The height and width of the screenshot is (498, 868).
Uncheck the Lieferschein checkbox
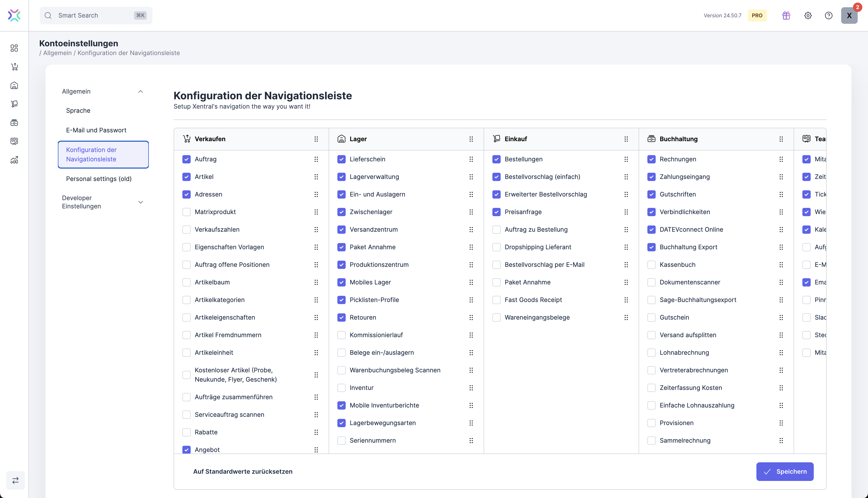click(341, 159)
